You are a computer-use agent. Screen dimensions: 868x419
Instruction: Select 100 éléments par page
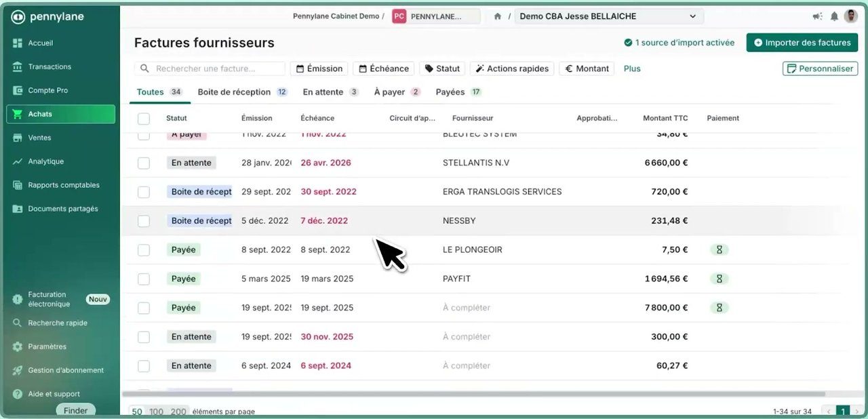click(x=157, y=412)
